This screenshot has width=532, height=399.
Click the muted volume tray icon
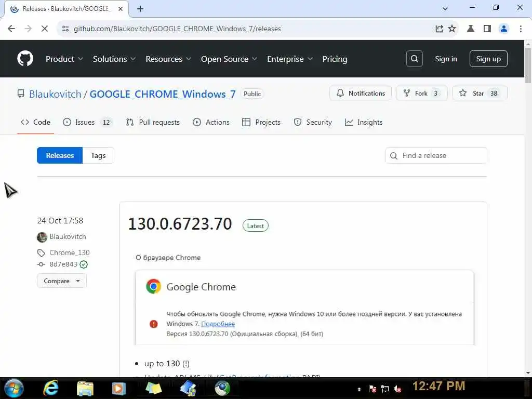point(397,389)
